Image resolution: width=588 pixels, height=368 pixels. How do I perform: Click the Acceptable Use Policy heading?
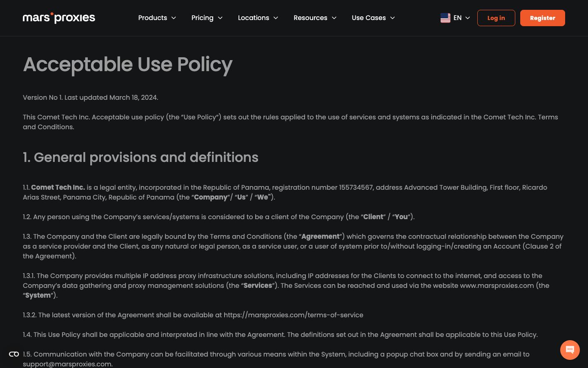tap(127, 65)
